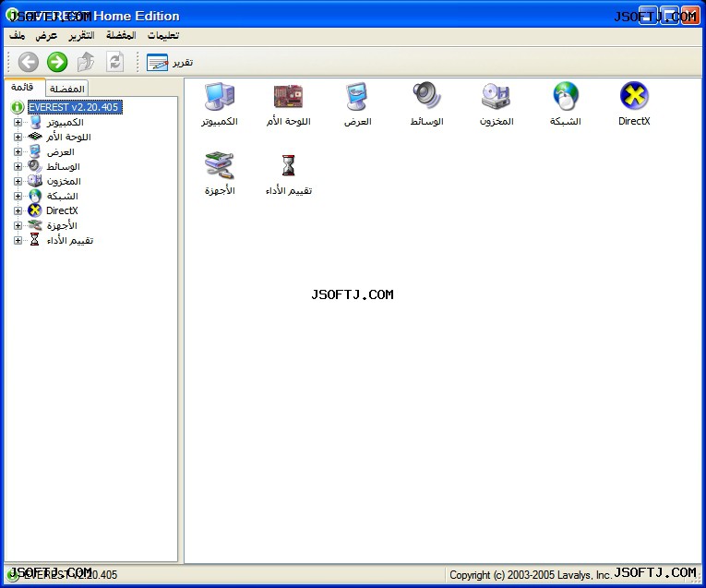Image resolution: width=706 pixels, height=588 pixels.
Task: Open the التقرير report menu
Action: click(x=81, y=35)
